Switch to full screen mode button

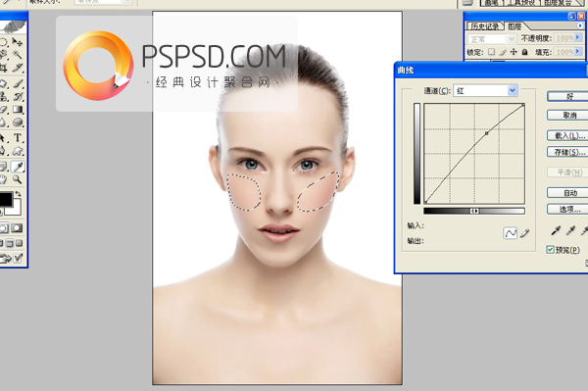[20, 243]
